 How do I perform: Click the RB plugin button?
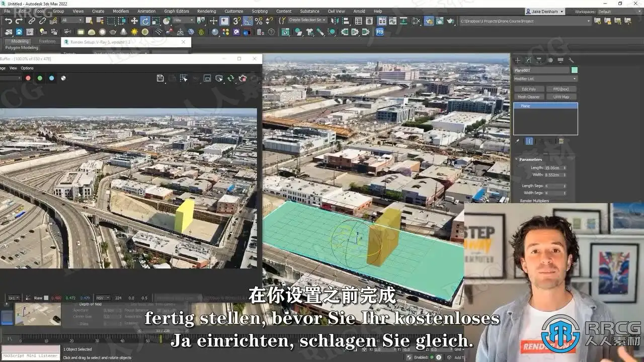tap(380, 32)
